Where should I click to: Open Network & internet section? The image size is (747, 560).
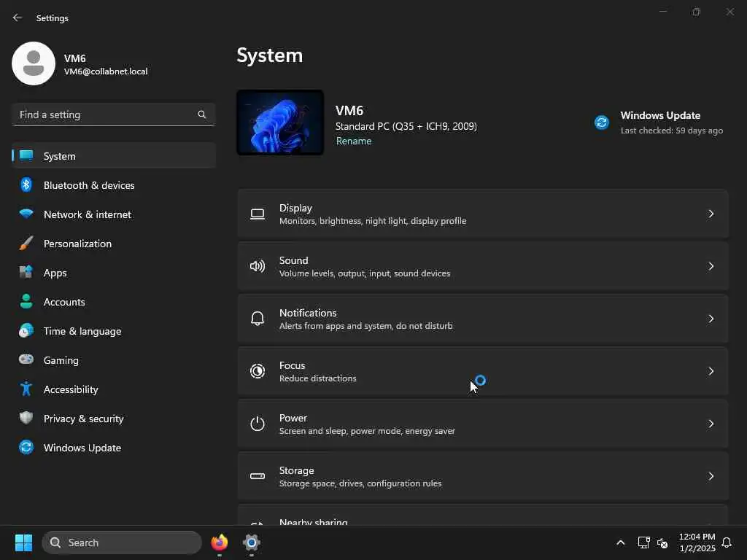(114, 214)
